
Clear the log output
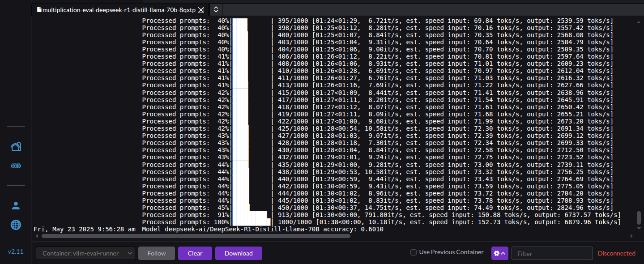click(195, 253)
